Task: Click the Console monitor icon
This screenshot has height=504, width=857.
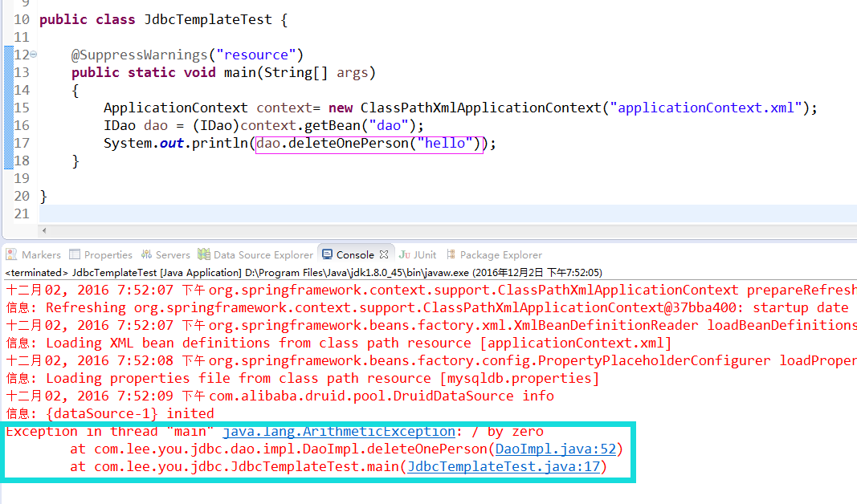Action: click(x=328, y=254)
